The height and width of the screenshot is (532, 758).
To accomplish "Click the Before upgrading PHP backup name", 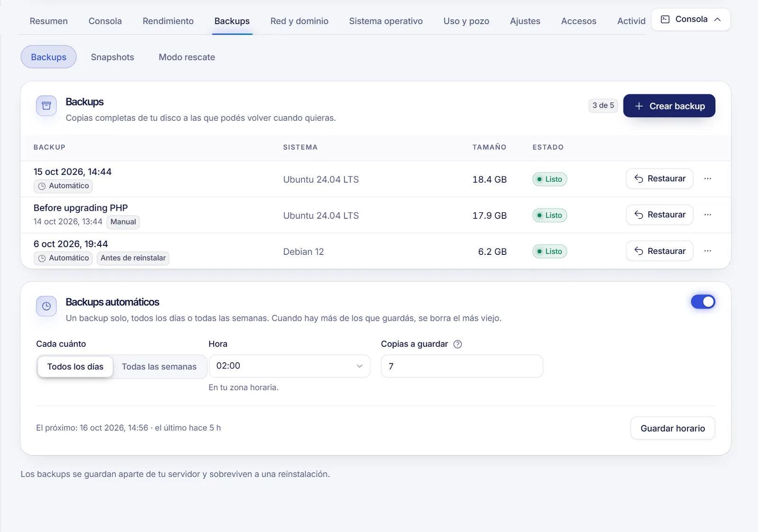I will click(x=81, y=208).
